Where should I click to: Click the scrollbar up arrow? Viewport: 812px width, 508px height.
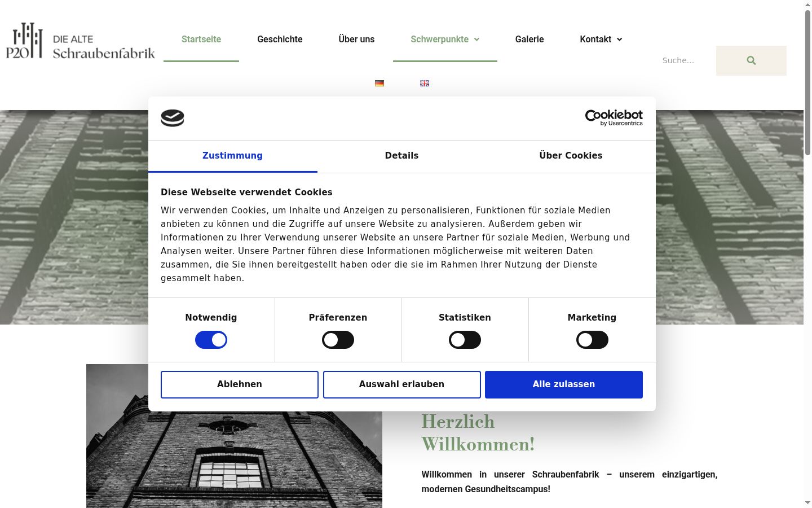[x=807, y=4]
